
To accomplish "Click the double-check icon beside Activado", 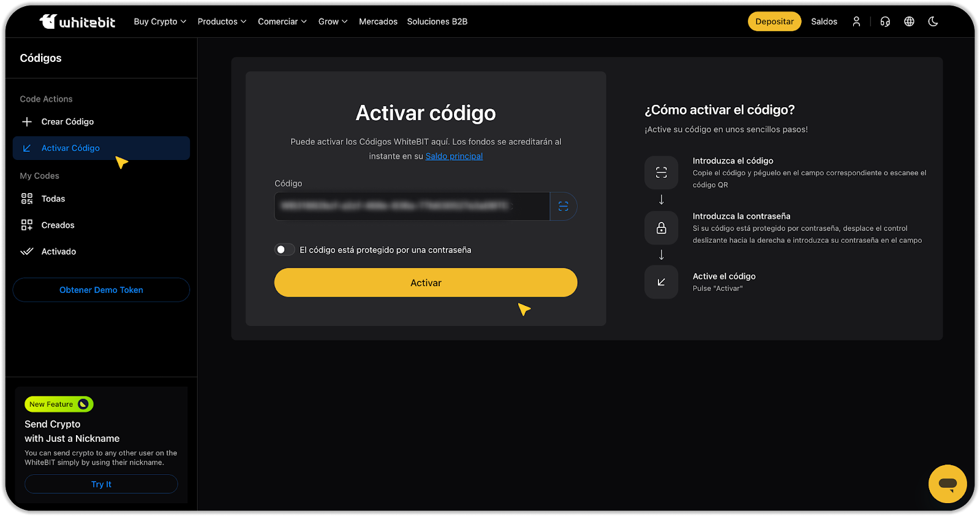I will [x=27, y=252].
